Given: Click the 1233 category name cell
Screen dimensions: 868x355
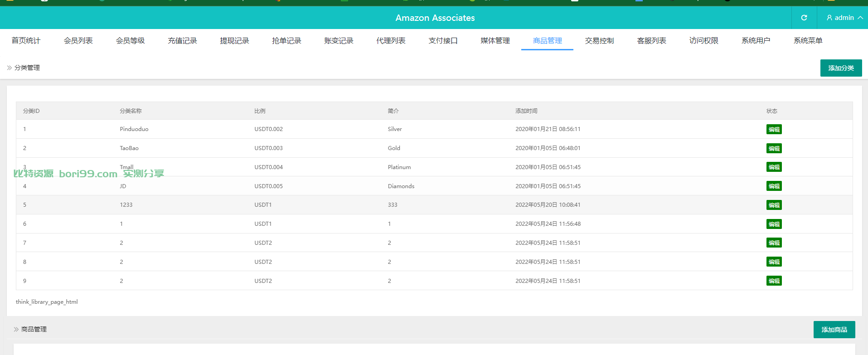Looking at the screenshot, I should pyautogui.click(x=126, y=205).
